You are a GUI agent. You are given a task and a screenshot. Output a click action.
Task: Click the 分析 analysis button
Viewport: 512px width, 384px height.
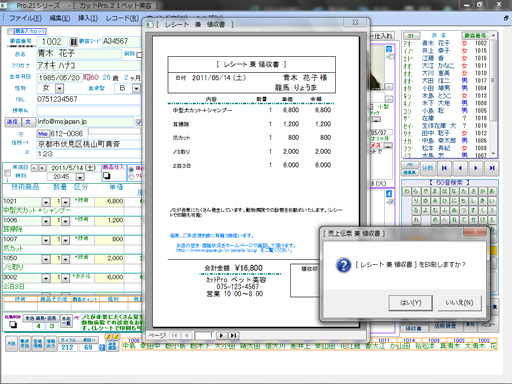[x=427, y=168]
